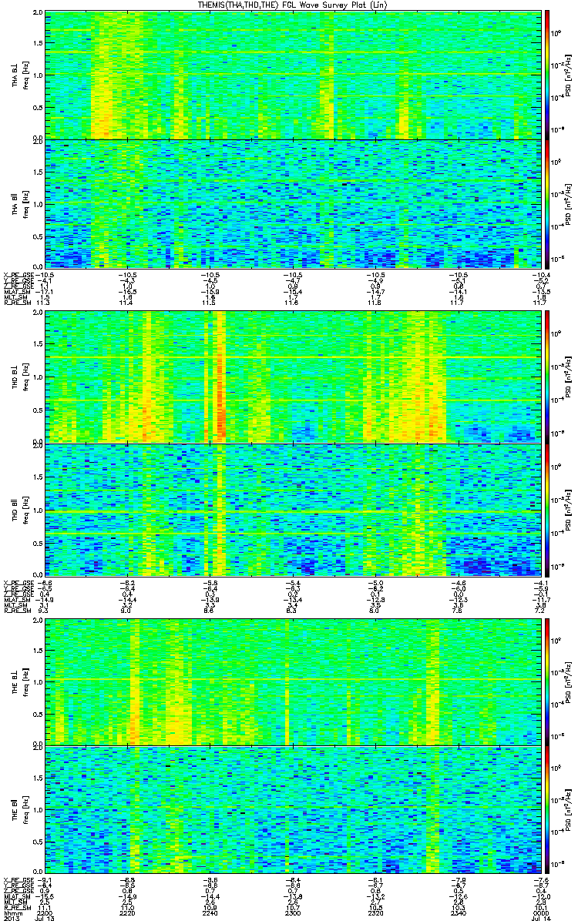This screenshot has width=578, height=924.
Task: Select the THA B-parallel spectrogram panel
Action: pyautogui.click(x=293, y=203)
